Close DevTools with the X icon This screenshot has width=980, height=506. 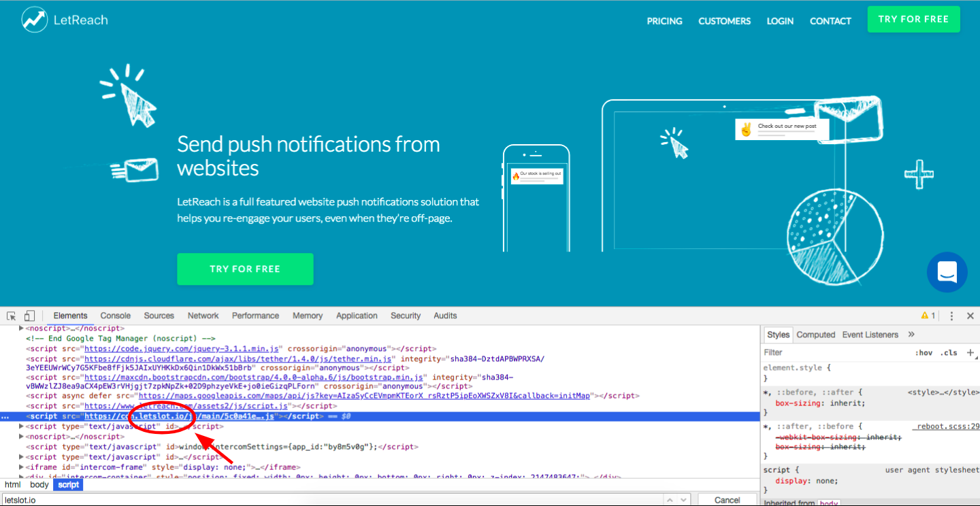click(x=969, y=316)
